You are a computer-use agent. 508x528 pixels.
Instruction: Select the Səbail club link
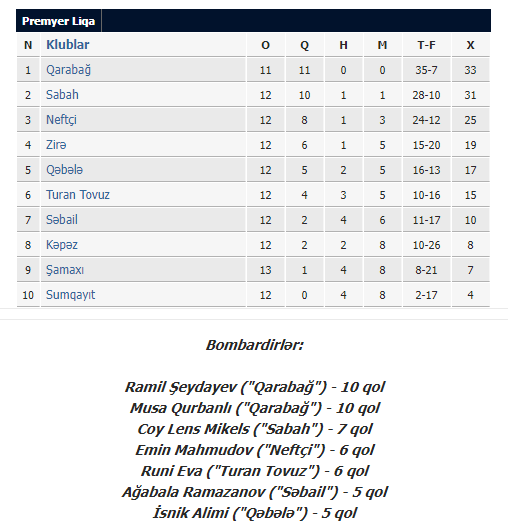[x=62, y=220]
